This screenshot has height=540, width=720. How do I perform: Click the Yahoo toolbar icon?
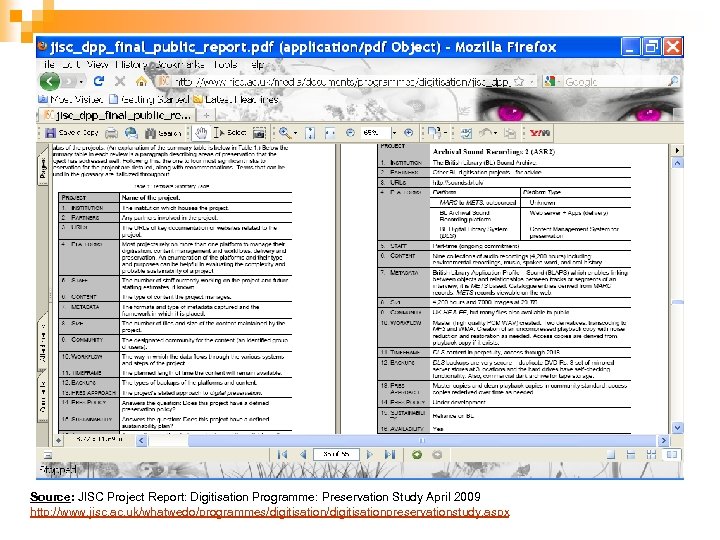(540, 133)
